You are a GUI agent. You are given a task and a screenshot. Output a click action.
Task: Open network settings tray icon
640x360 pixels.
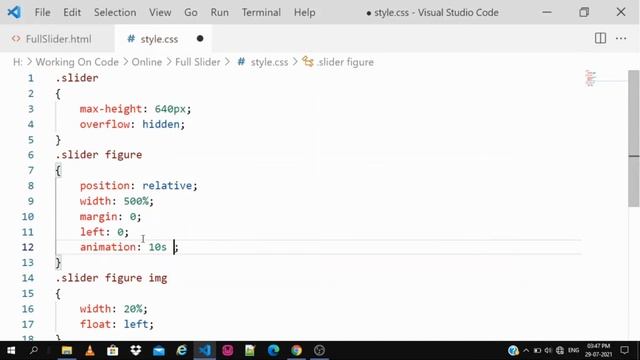coord(560,350)
